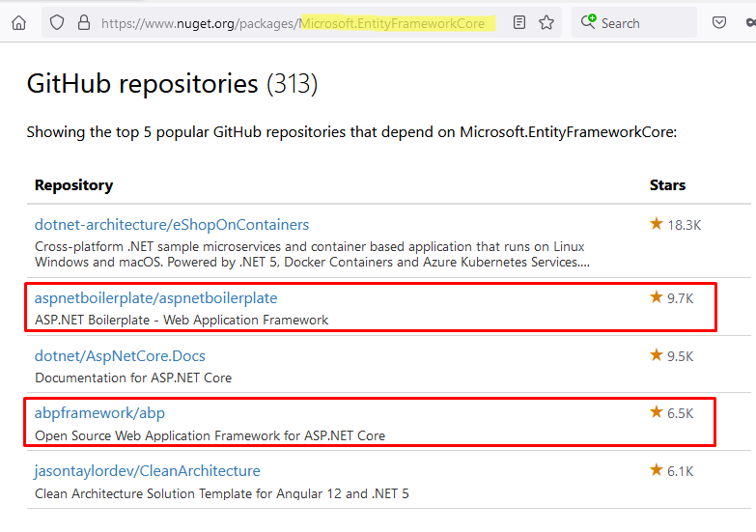Click the 'ASP.NET Boilerplate - Web Application Framework' description
Image resolution: width=756 pixels, height=532 pixels.
(182, 320)
